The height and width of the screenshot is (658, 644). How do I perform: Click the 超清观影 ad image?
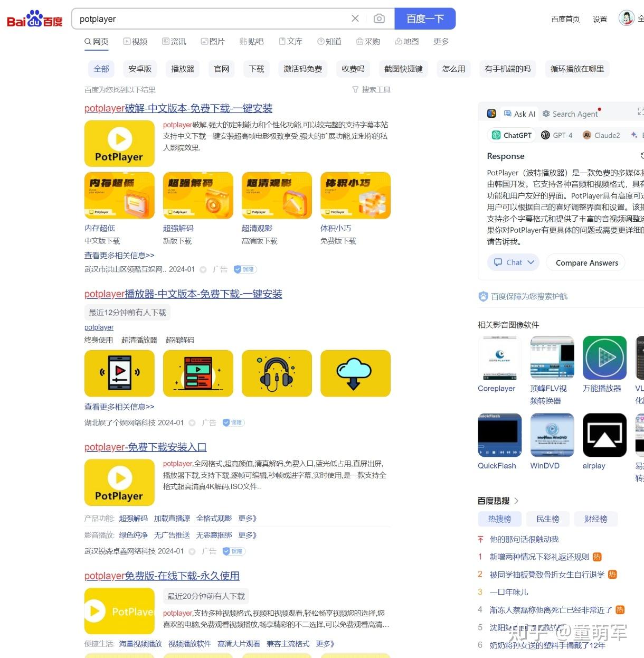coord(277,195)
